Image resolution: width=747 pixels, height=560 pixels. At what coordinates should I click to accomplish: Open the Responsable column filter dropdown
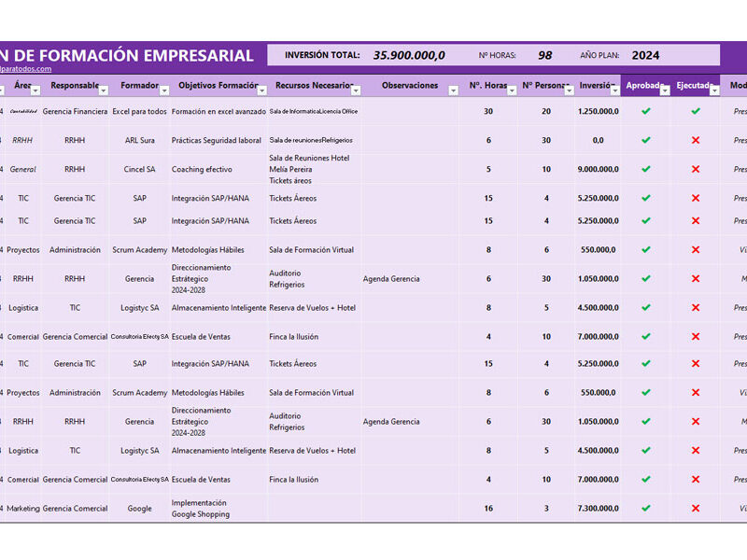tap(104, 91)
